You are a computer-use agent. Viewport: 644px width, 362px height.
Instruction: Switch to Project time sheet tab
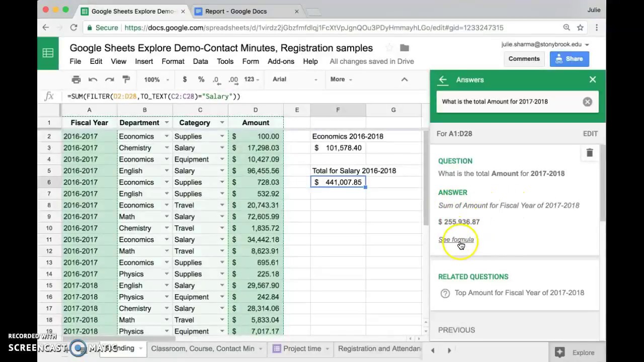point(302,348)
